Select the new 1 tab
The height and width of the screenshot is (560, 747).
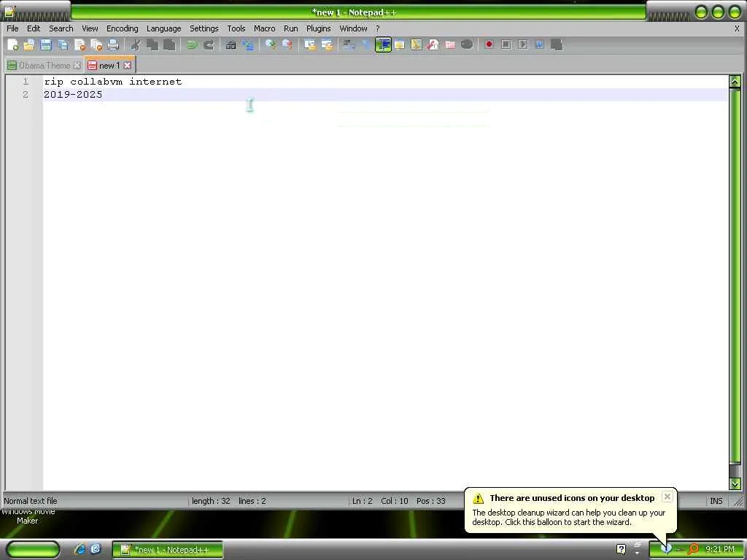coord(109,65)
